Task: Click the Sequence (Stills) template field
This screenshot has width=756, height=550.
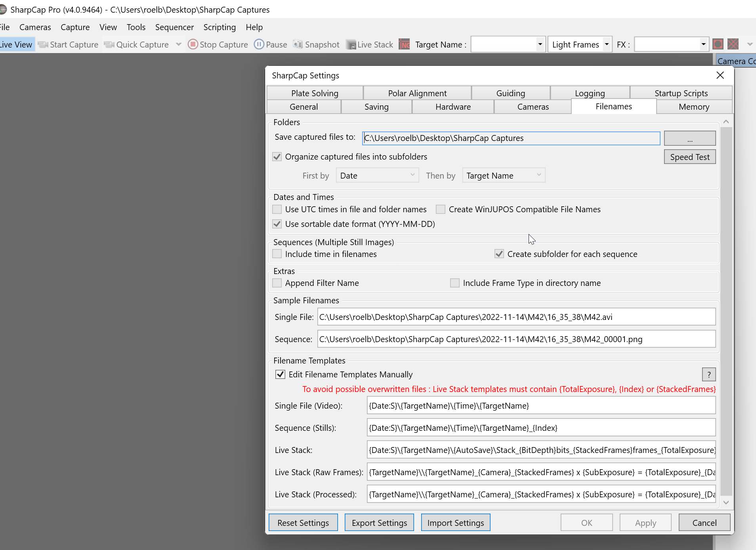Action: pos(541,428)
